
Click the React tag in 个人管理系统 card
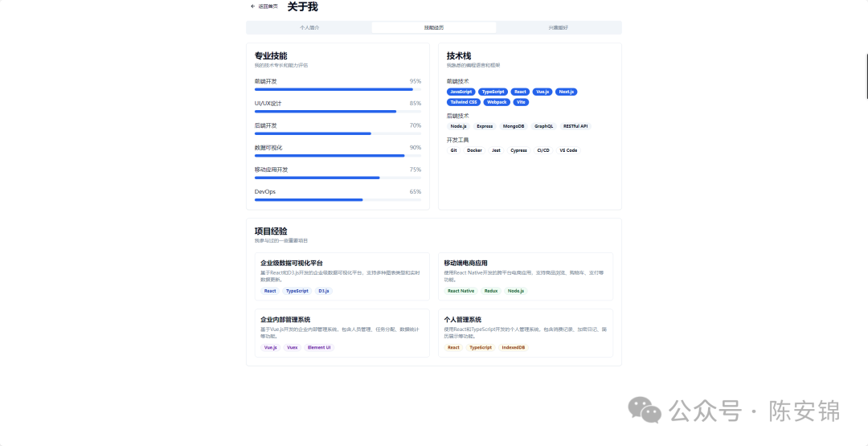click(x=453, y=347)
